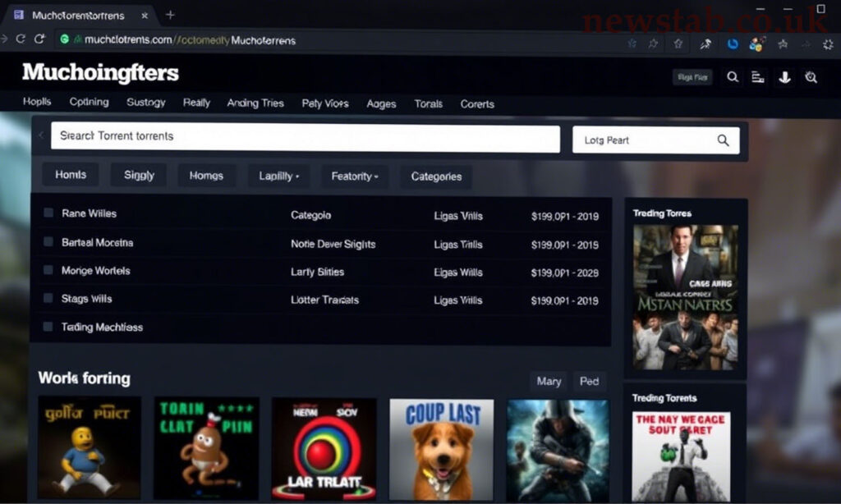Click the search icon in the Lotg Peart box
841x504 pixels.
point(723,140)
